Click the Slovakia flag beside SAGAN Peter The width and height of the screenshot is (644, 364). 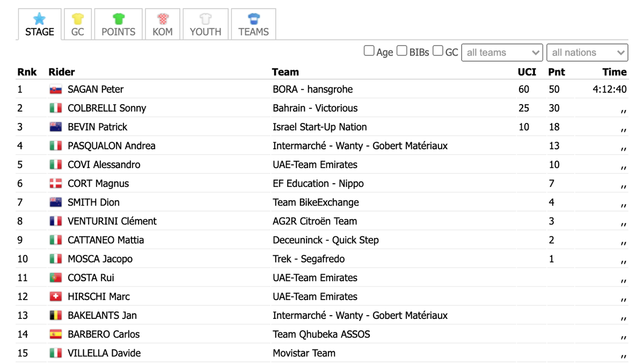(x=56, y=90)
